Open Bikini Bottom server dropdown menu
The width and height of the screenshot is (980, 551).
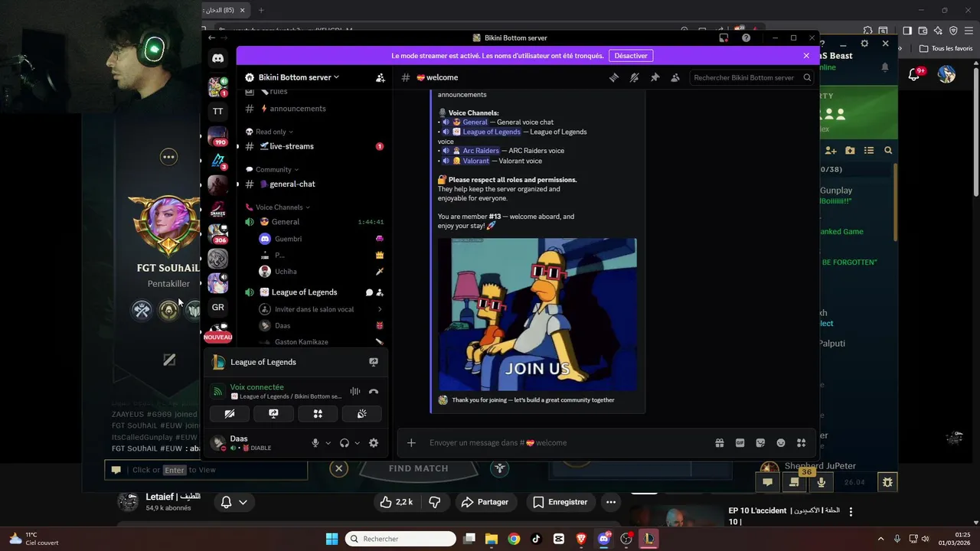pyautogui.click(x=299, y=77)
